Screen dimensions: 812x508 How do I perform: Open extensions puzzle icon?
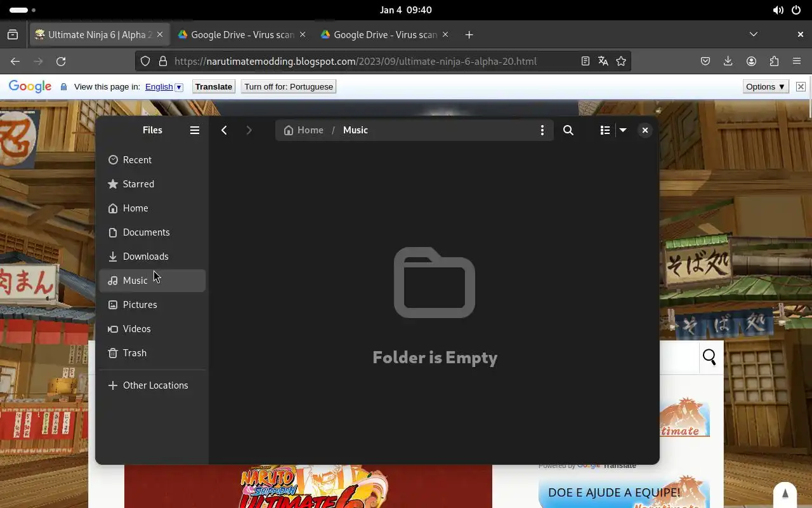774,62
